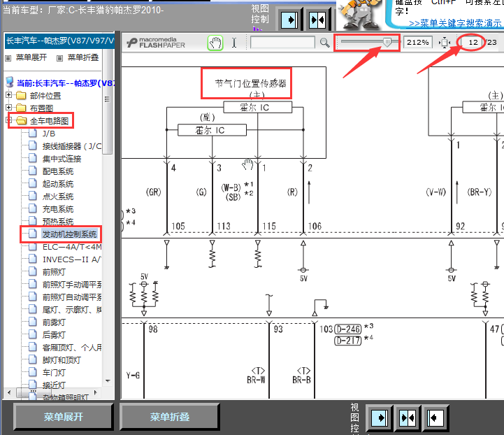The width and height of the screenshot is (504, 435).
Task: Open 尾灯、示廓灯 diagram entry
Action: click(x=72, y=310)
